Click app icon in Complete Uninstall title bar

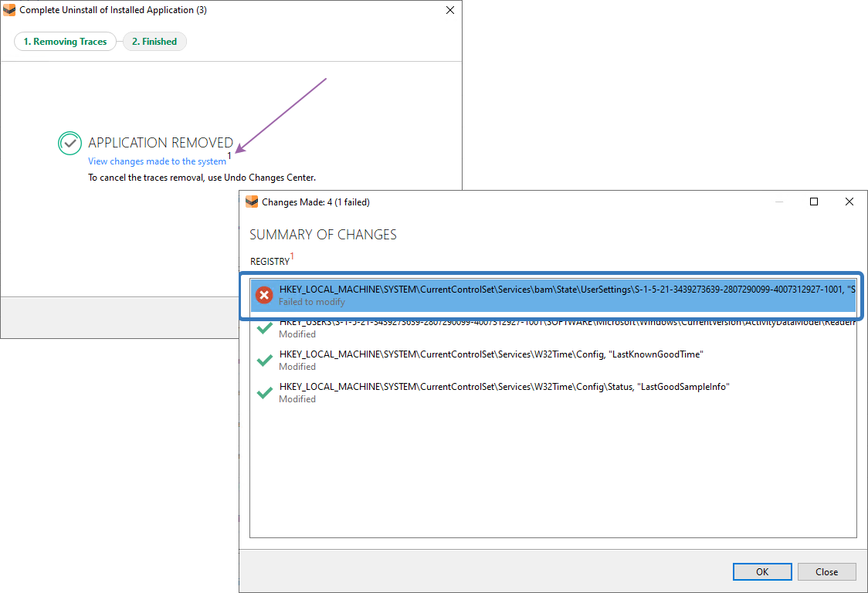(x=9, y=10)
